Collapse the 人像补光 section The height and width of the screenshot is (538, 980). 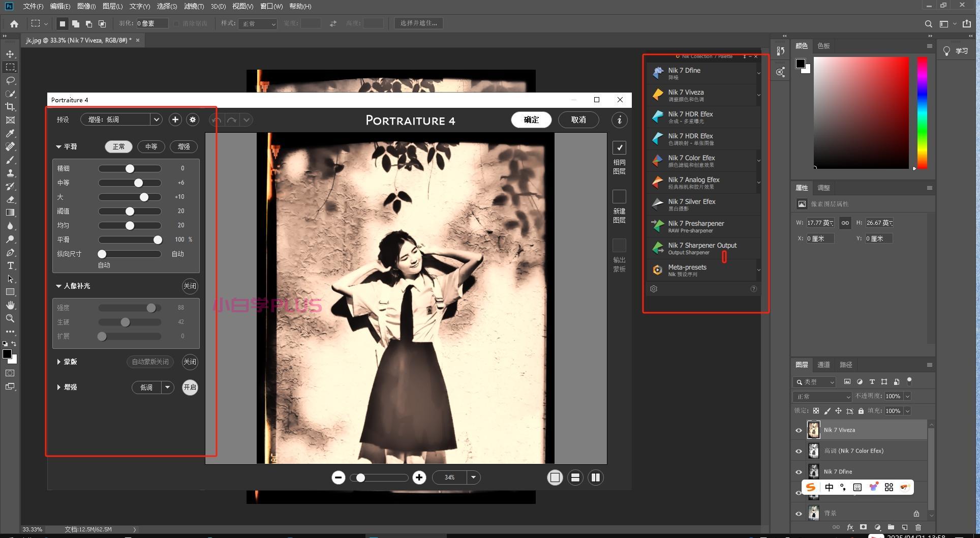(58, 286)
